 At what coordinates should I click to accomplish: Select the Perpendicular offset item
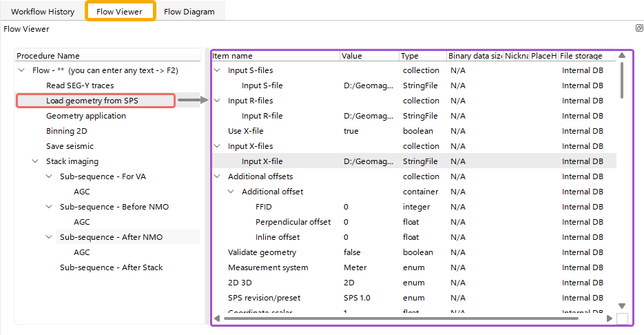tap(293, 222)
